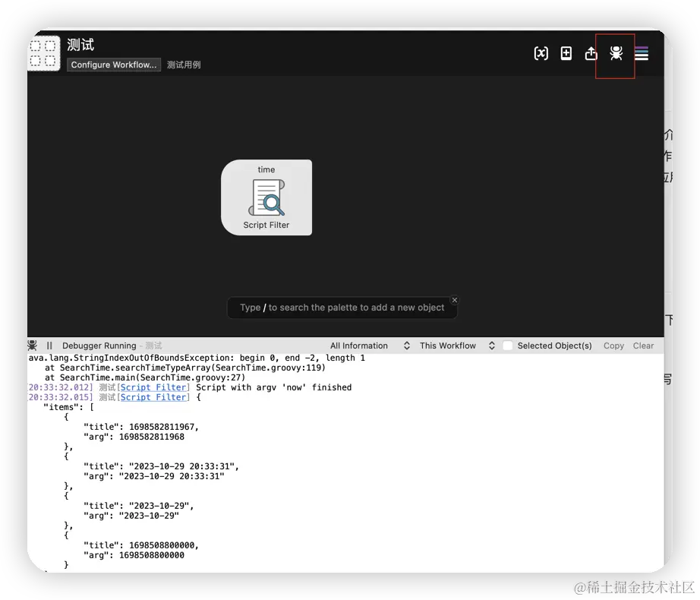Click the "title": "2023-10-29" line
700x600 pixels.
point(139,506)
